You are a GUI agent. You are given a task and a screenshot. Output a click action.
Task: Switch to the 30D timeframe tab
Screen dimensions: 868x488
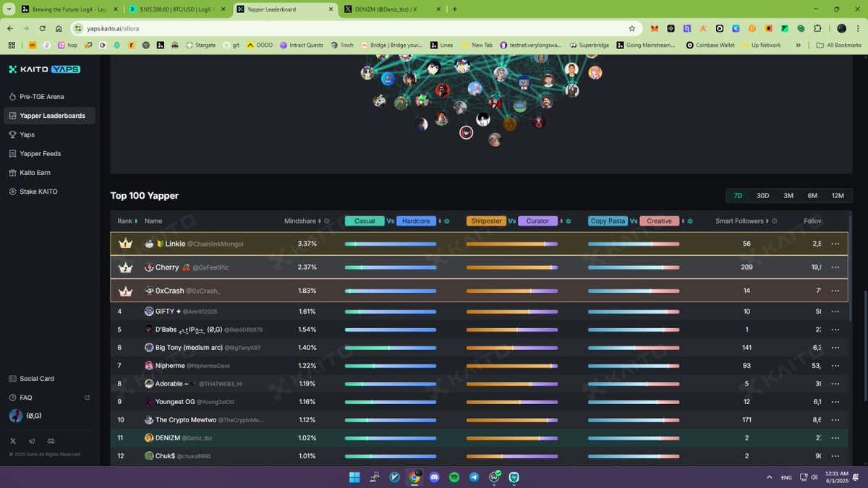point(762,195)
